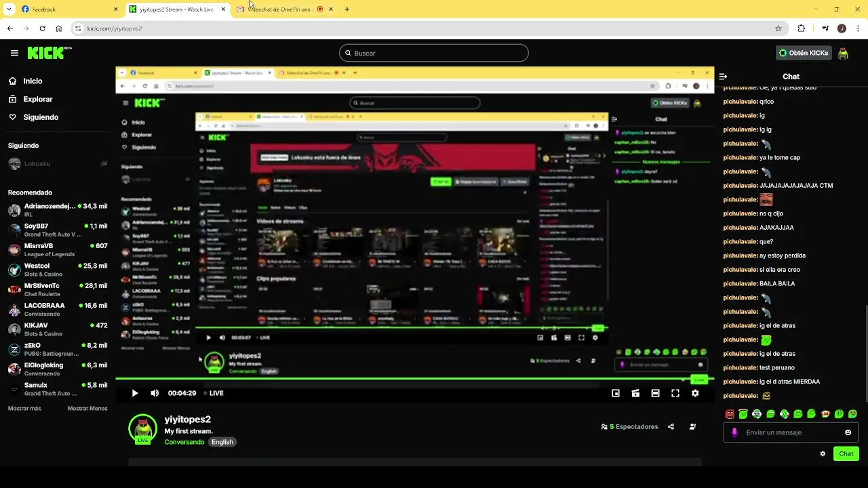The image size is (868, 488).
Task: Open the Chrome three-dot menu
Action: [858, 28]
